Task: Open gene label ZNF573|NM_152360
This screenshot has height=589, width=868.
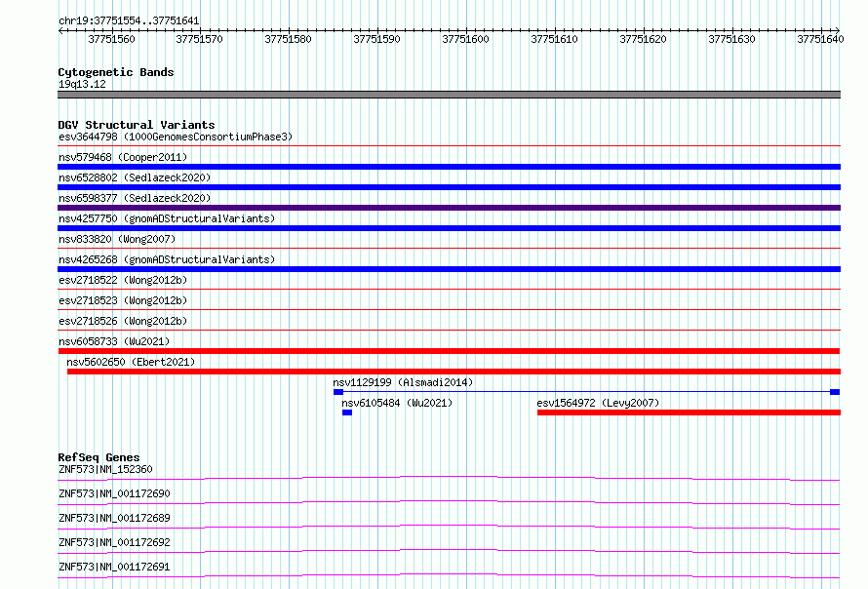Action: coord(105,469)
